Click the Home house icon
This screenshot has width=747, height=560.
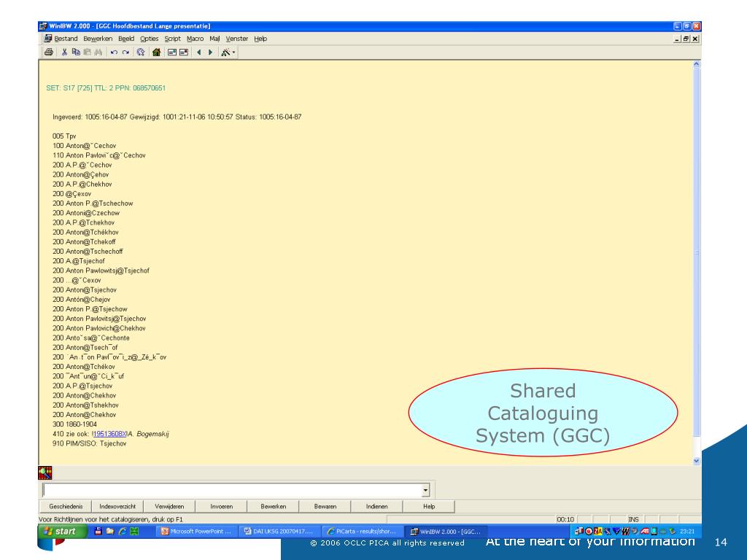pos(156,52)
